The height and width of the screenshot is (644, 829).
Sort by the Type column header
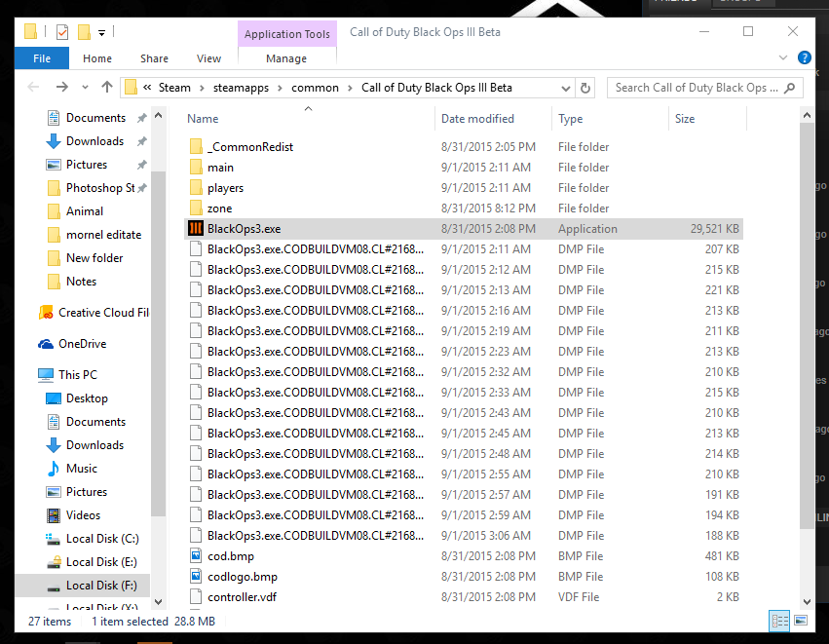tap(610, 119)
